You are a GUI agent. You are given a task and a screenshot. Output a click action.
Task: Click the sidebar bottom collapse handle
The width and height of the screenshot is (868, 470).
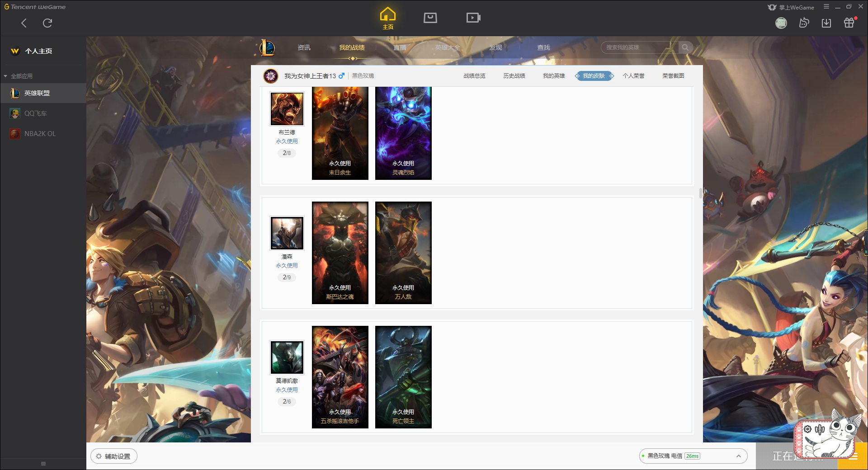43,464
